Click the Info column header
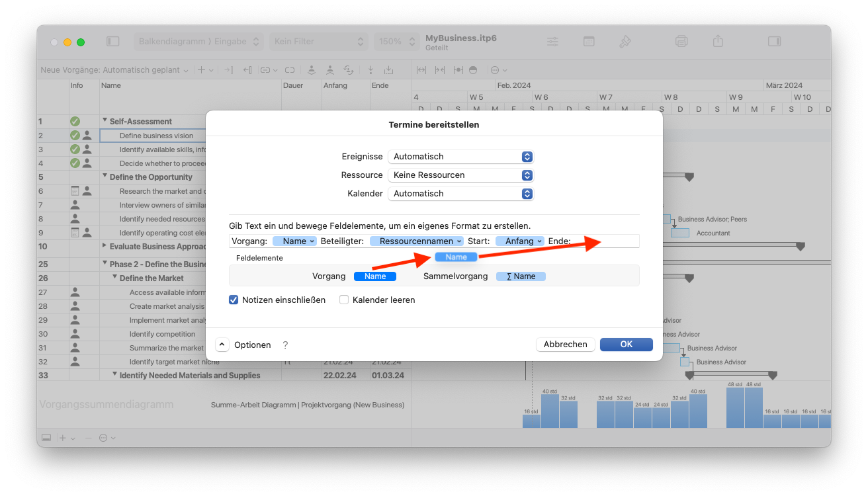This screenshot has width=868, height=496. tap(77, 85)
